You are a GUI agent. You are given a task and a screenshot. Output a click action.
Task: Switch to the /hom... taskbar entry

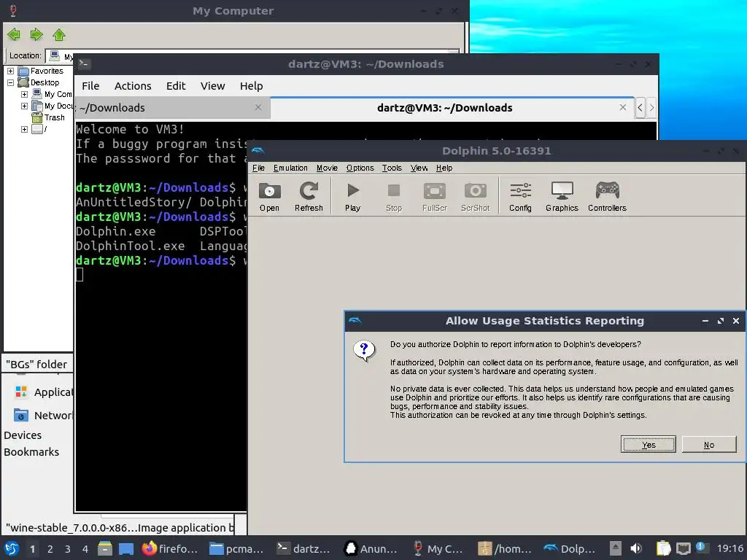pyautogui.click(x=506, y=548)
